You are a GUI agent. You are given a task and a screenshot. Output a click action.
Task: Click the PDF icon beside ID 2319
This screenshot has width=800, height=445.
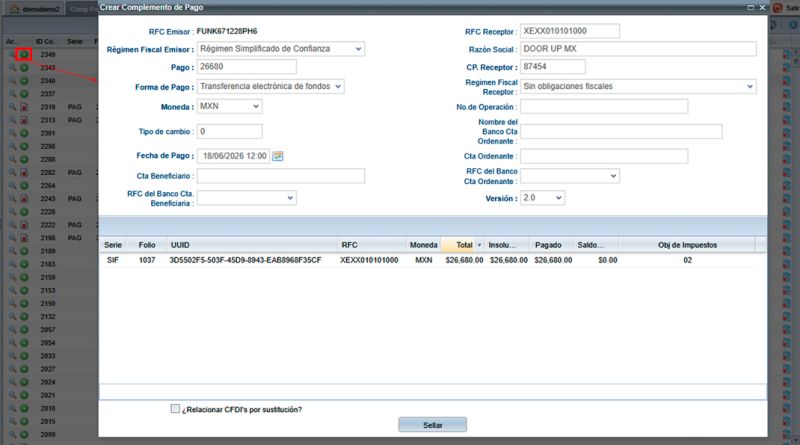[x=24, y=107]
